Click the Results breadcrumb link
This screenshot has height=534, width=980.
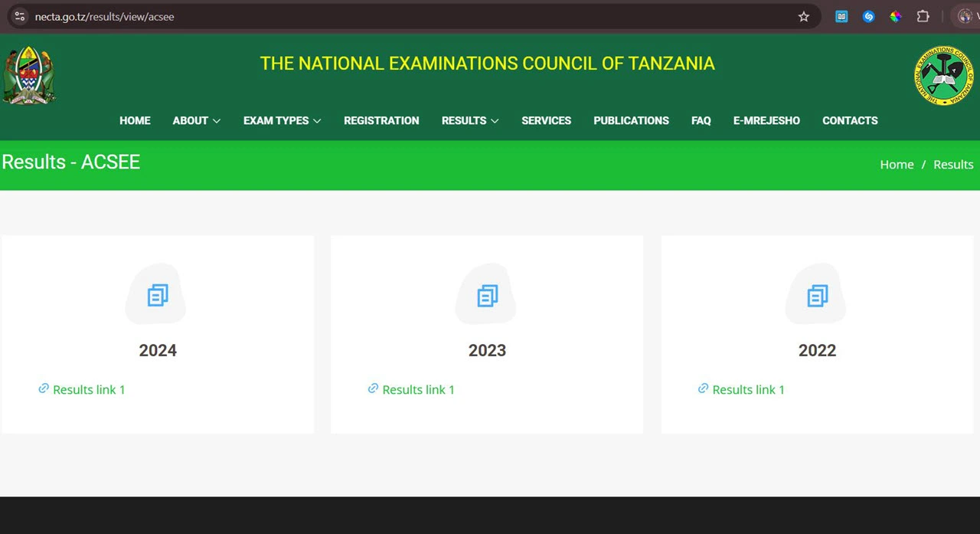953,165
